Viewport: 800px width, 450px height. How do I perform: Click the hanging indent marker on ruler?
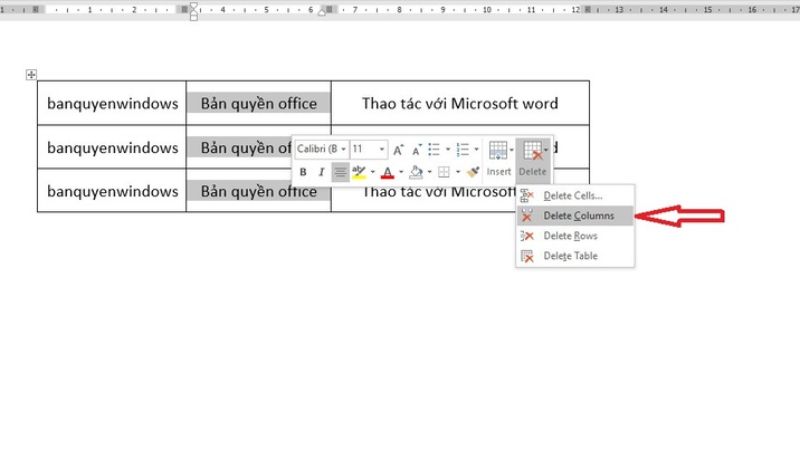point(194,14)
